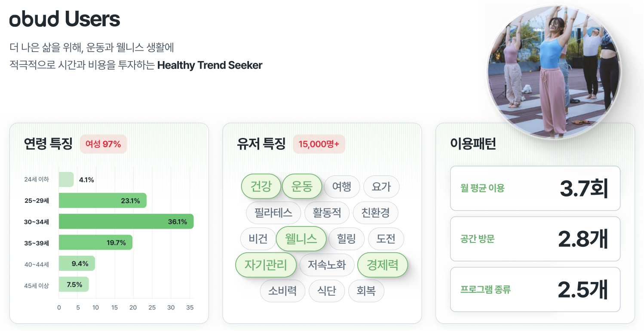Select the 35~39세 bar in chart
Image resolution: width=644 pixels, height=331 pixels.
pyautogui.click(x=95, y=243)
